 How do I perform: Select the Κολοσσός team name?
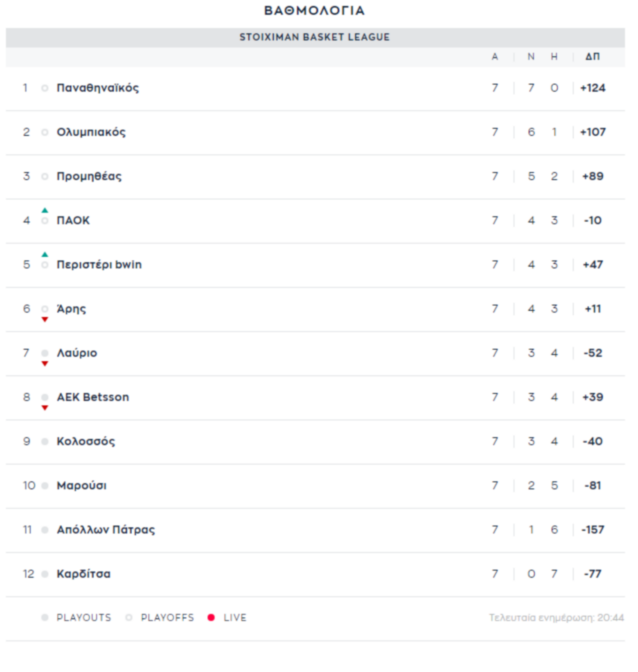[x=86, y=441]
